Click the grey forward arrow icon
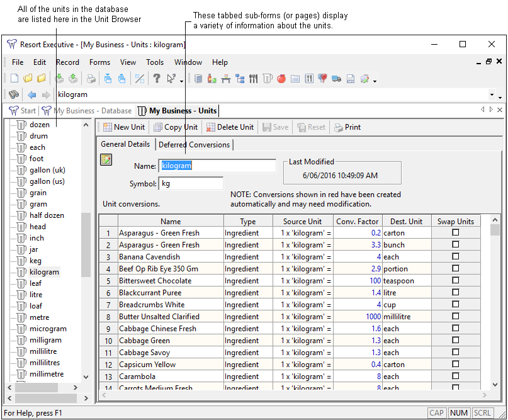The image size is (508, 420). click(46, 94)
